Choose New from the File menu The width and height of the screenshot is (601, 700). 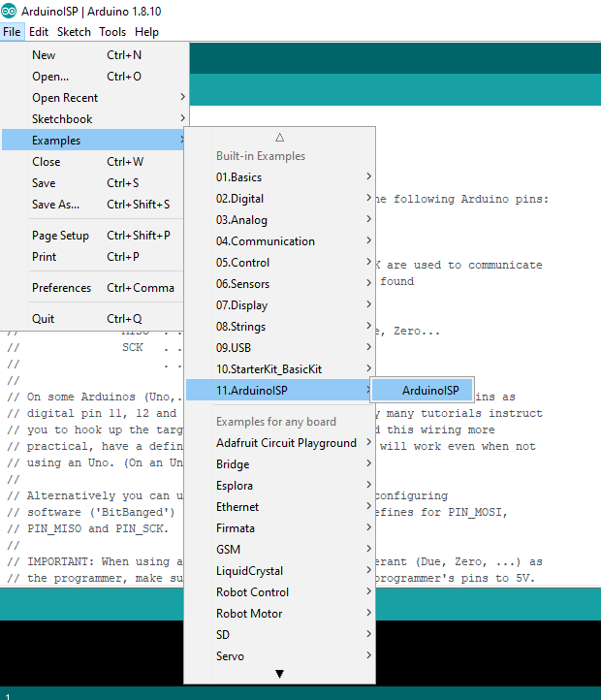coord(93,55)
